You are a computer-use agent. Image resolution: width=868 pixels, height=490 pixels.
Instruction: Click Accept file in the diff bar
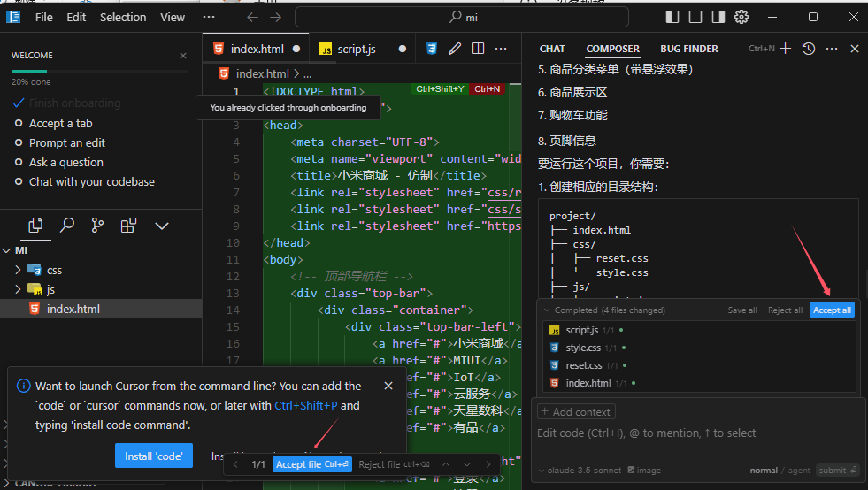[x=312, y=464]
